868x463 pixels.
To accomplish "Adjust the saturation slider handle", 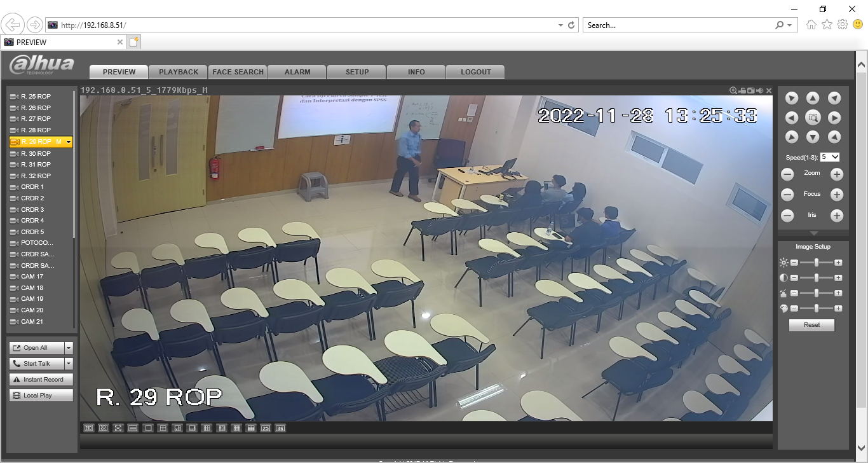I will coord(817,293).
